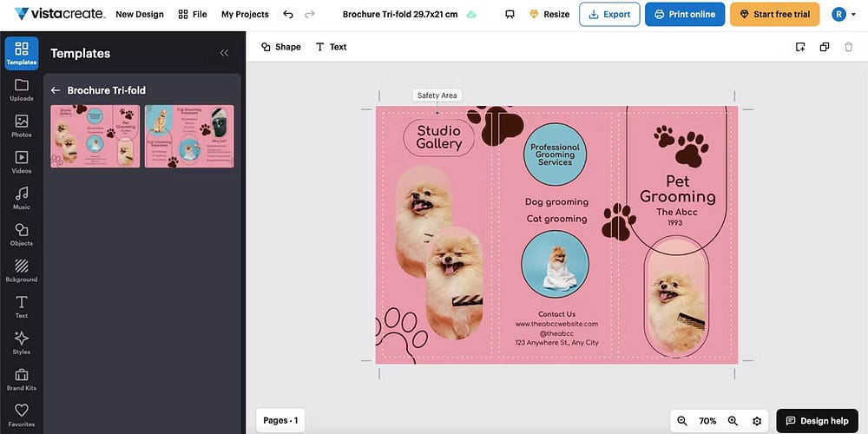
Task: Open the Brand Kits sidebar section
Action: click(x=22, y=380)
